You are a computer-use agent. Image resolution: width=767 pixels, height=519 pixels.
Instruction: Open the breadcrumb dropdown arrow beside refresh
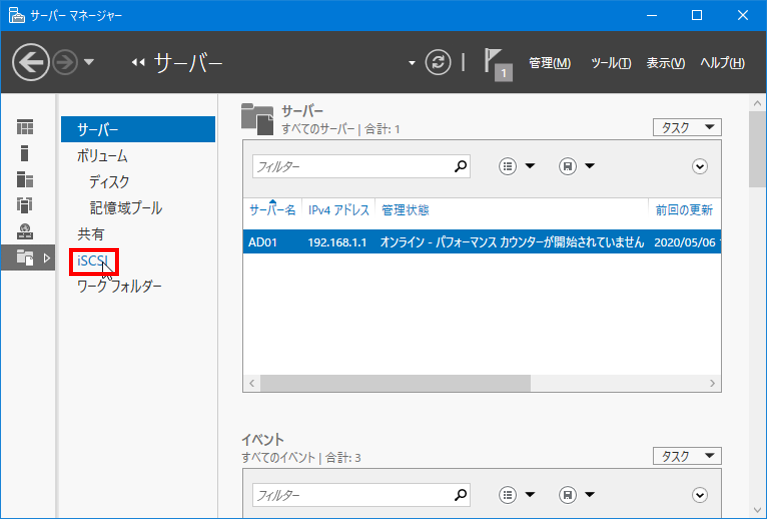(x=412, y=63)
